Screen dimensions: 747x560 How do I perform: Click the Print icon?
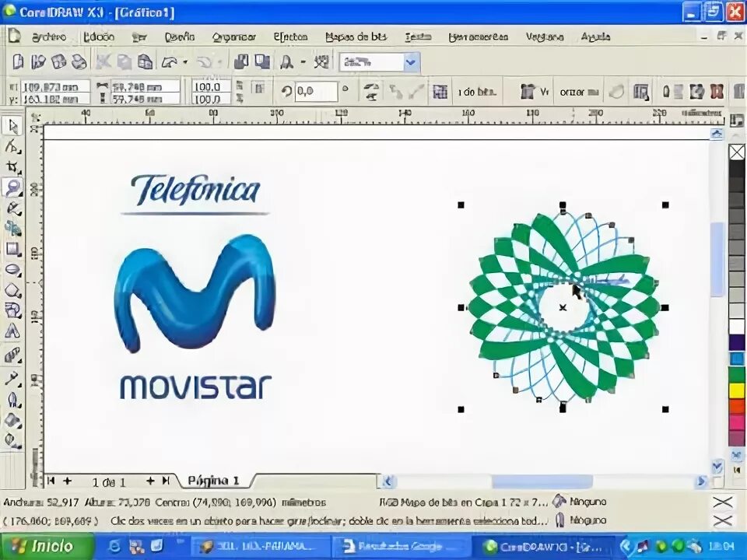pyautogui.click(x=79, y=62)
